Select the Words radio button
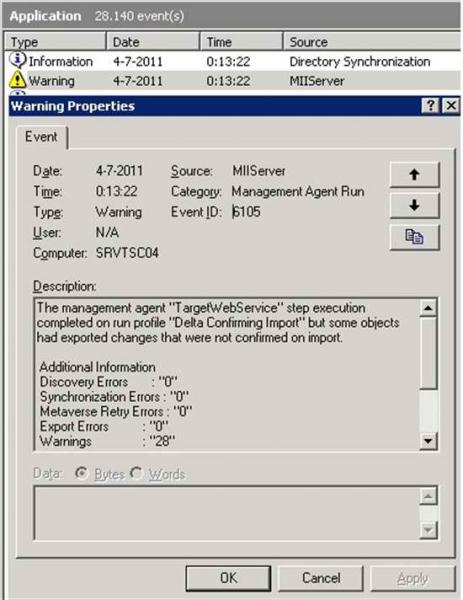The image size is (463, 600). pyautogui.click(x=136, y=473)
